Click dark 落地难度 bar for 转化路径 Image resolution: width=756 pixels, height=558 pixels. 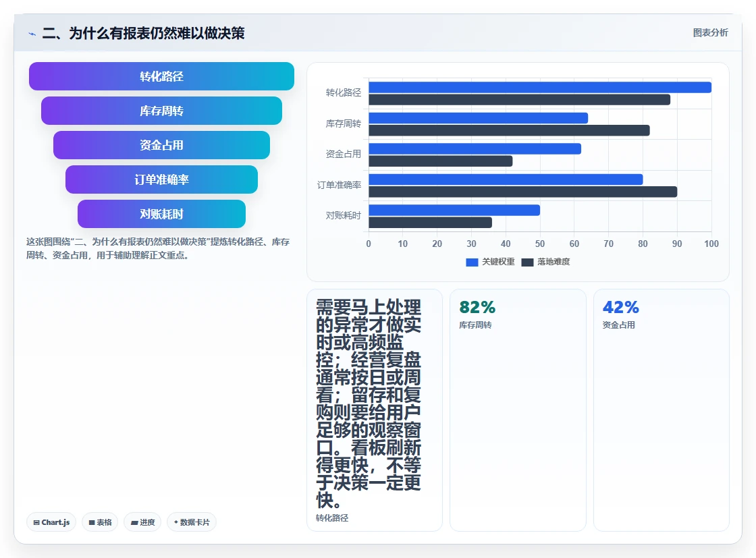click(519, 100)
